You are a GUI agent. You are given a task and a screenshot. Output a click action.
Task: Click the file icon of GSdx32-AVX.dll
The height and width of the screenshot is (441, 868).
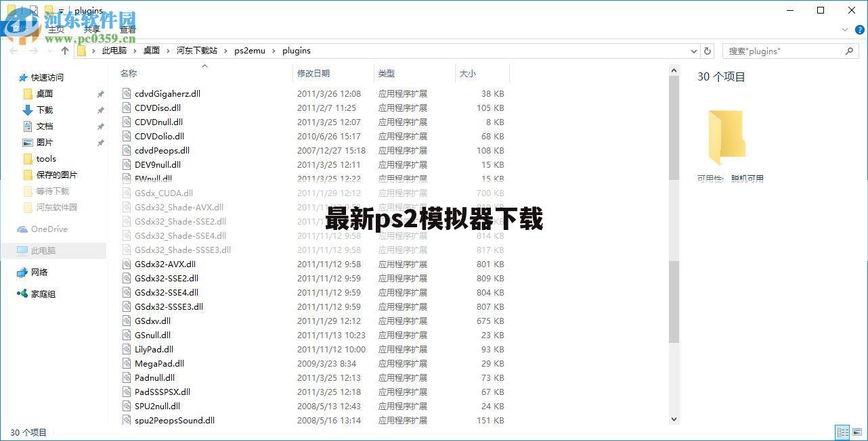click(127, 264)
